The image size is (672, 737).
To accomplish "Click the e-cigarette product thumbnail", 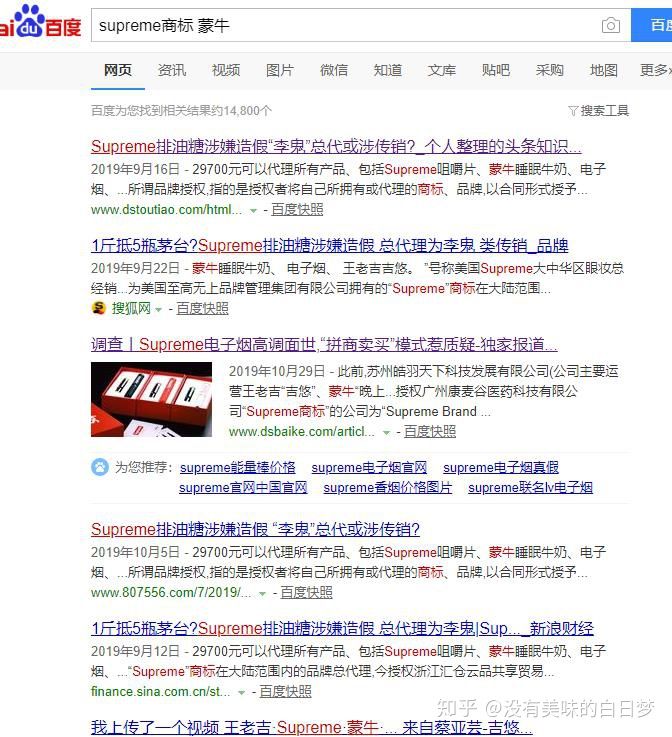I will [151, 400].
